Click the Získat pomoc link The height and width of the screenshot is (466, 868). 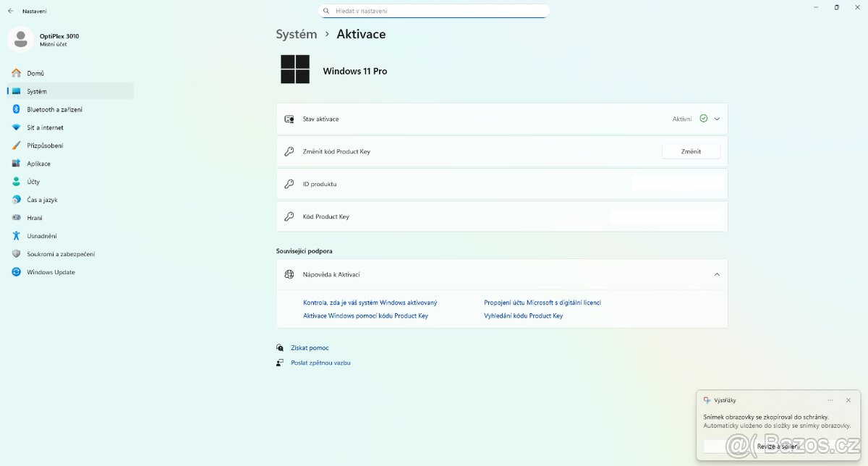[310, 348]
